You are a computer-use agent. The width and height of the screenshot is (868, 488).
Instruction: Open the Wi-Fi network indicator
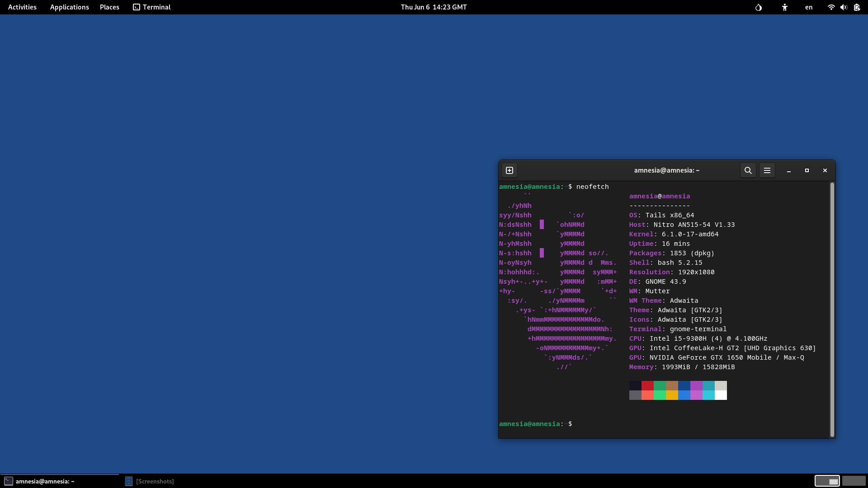click(831, 7)
